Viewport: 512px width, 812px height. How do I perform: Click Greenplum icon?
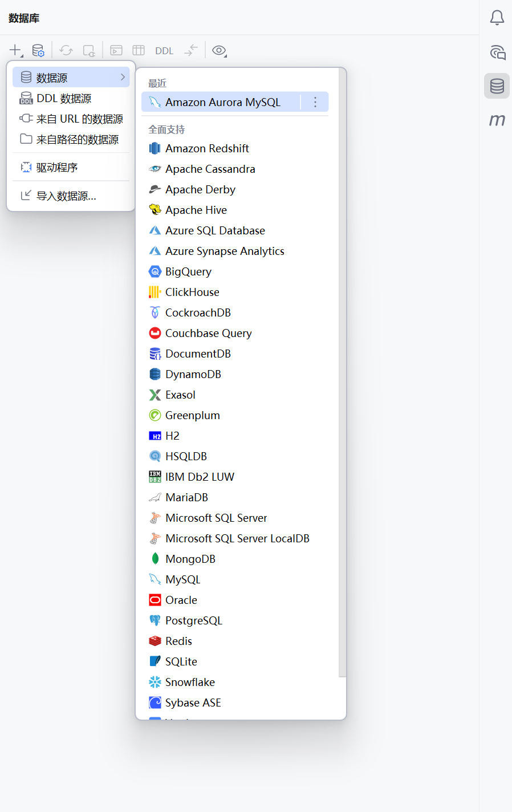155,415
